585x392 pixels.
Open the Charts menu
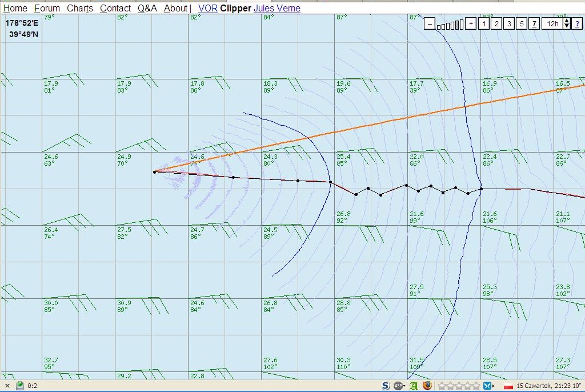(x=80, y=8)
